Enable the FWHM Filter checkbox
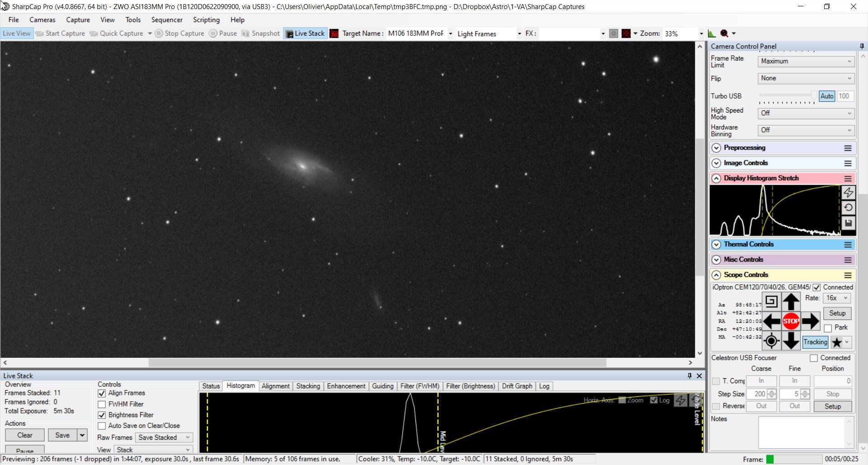The width and height of the screenshot is (868, 465). point(102,404)
